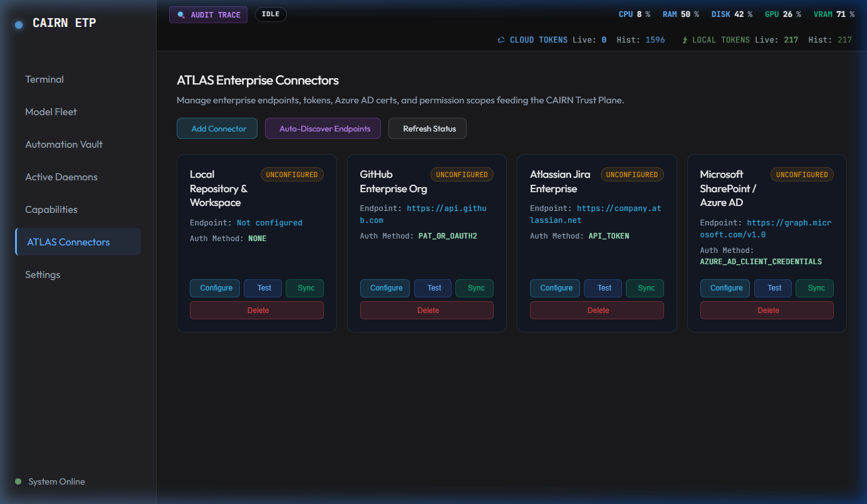867x504 pixels.
Task: Configure the GitHub Enterprise Org connector
Action: [385, 288]
